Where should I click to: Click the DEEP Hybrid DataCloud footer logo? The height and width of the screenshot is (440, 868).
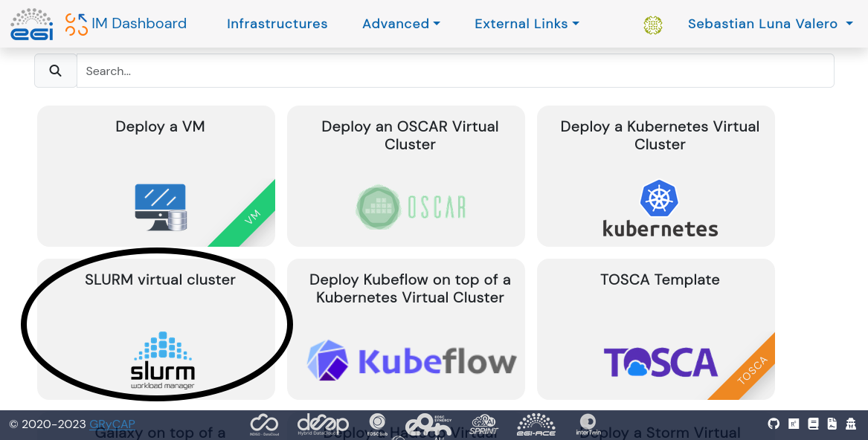tap(324, 424)
